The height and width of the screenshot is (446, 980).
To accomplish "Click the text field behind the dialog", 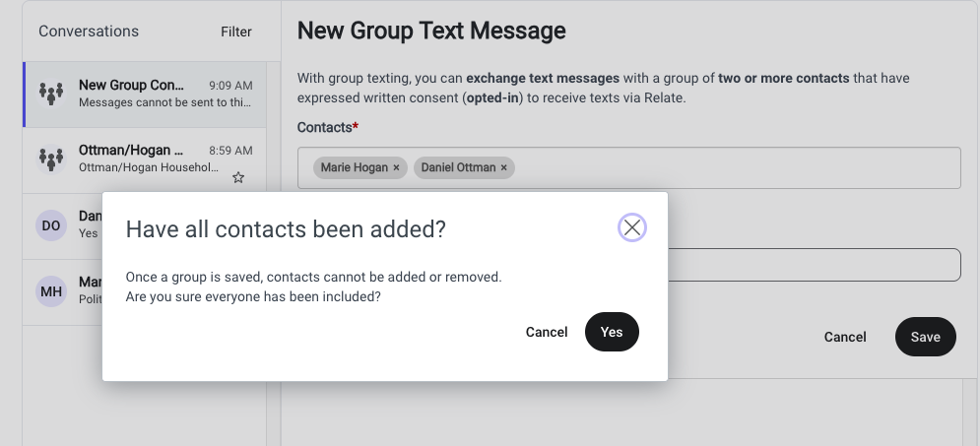I will [813, 265].
